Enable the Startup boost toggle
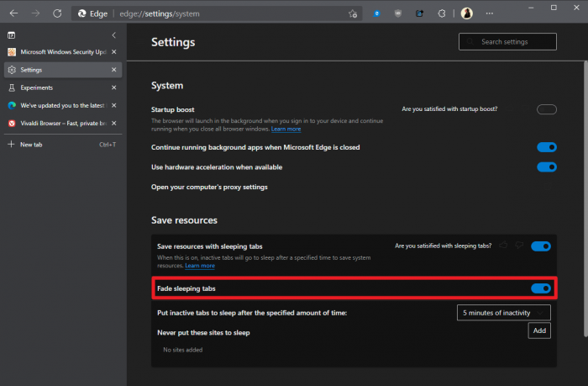588x386 pixels. pos(546,109)
